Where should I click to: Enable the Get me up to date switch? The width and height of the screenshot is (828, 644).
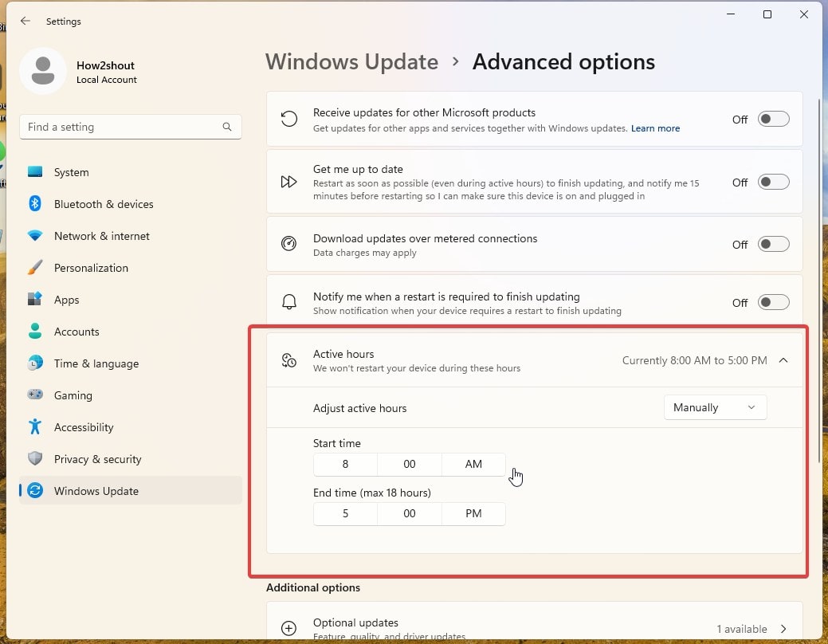[773, 183]
